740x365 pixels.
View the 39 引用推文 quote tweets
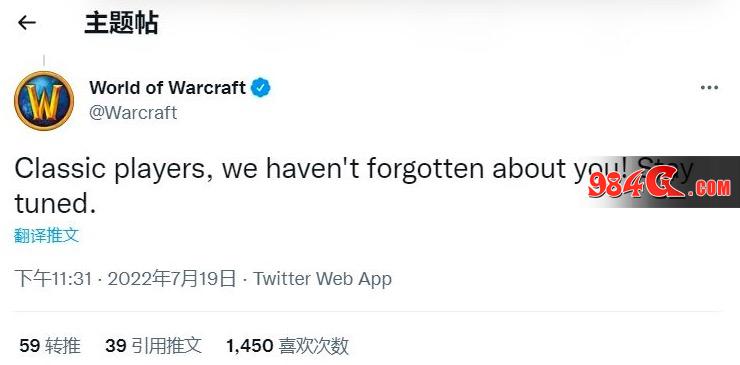click(x=153, y=346)
